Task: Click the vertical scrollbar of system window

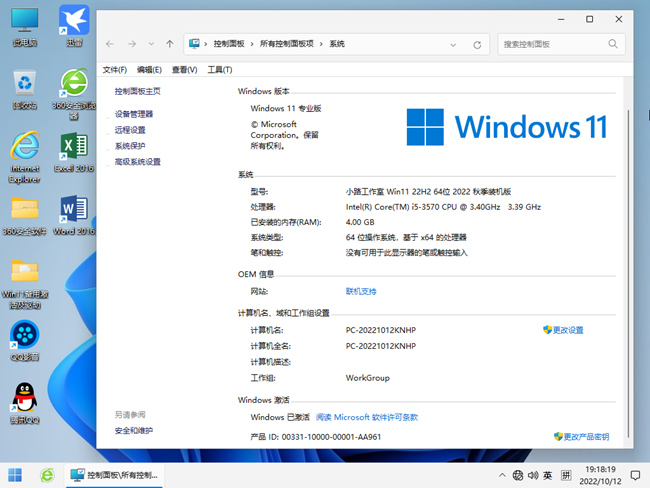Action: click(x=628, y=274)
